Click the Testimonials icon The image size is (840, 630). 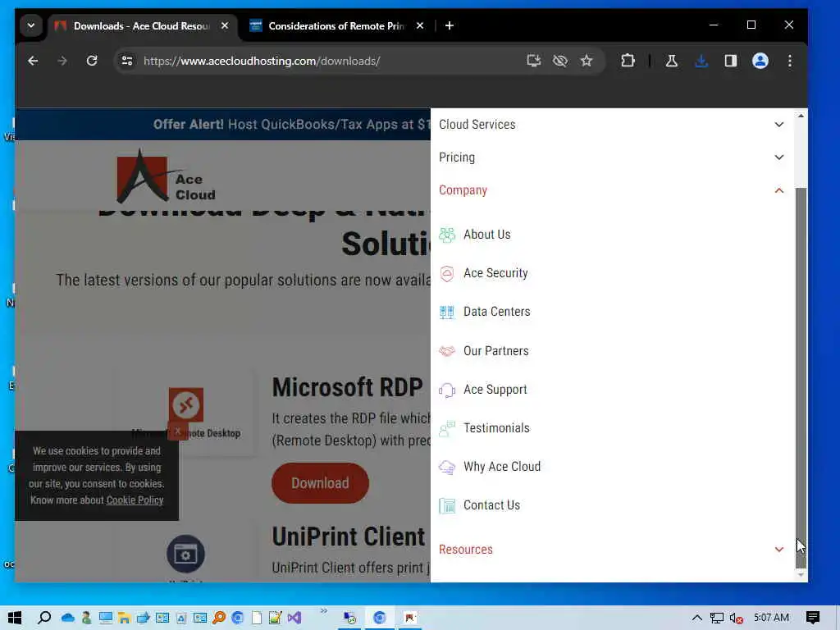[x=447, y=428]
